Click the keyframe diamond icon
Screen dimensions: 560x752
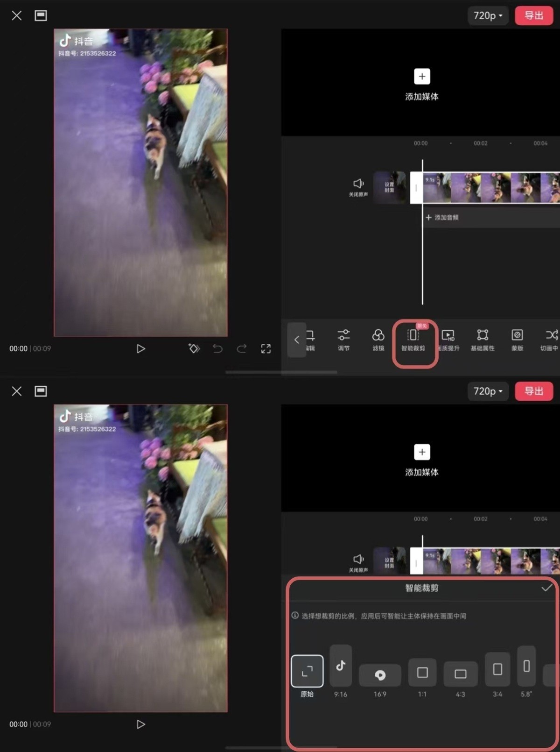[x=194, y=348]
